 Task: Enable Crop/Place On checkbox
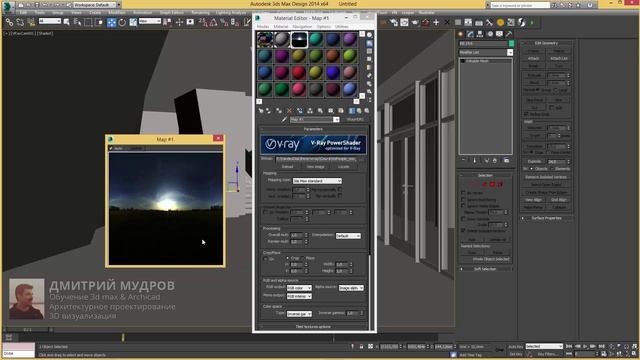coord(266,259)
